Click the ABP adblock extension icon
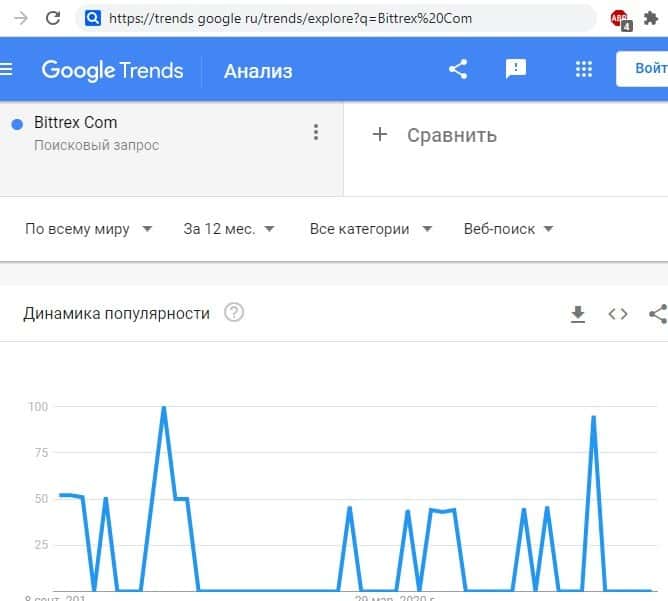The height and width of the screenshot is (601, 668). tap(620, 18)
